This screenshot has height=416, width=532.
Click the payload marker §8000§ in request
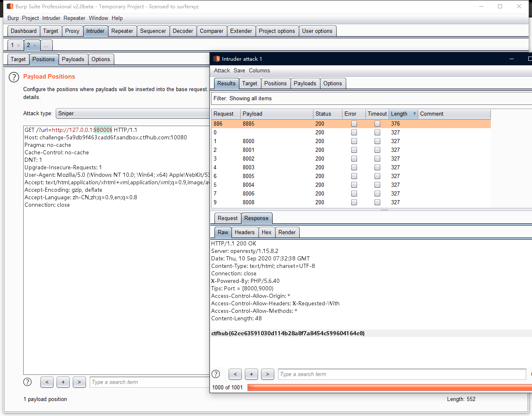103,130
